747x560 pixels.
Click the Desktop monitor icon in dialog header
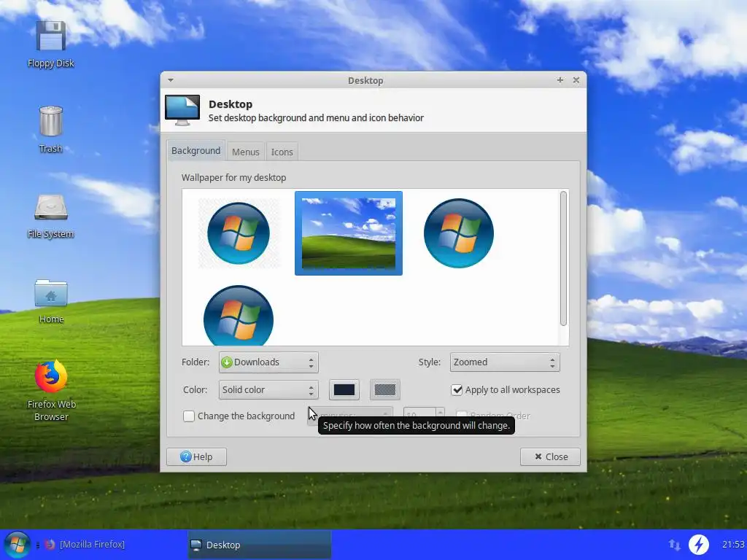coord(182,110)
